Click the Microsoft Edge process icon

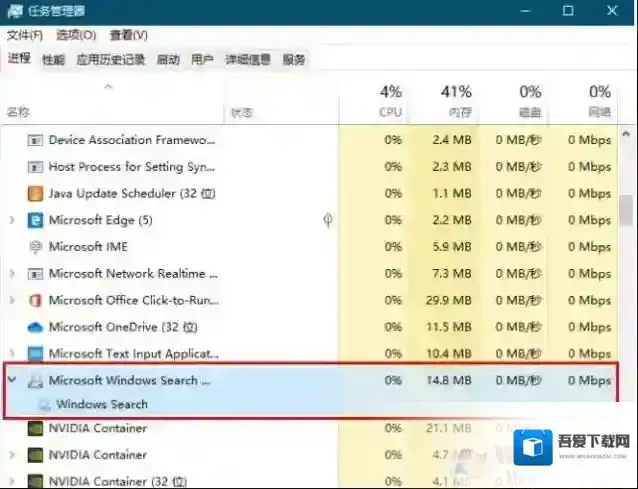[x=35, y=220]
